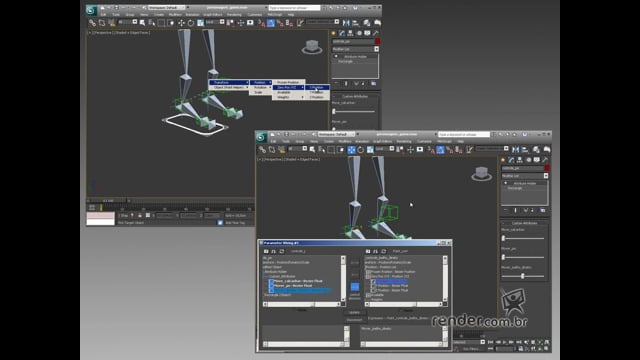Click the Disconnect button in Parameter Wiring

[354, 320]
